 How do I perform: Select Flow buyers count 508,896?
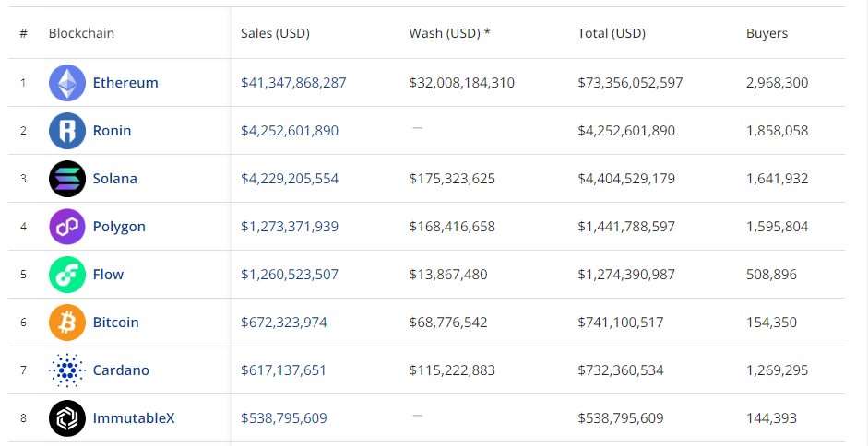coord(772,275)
